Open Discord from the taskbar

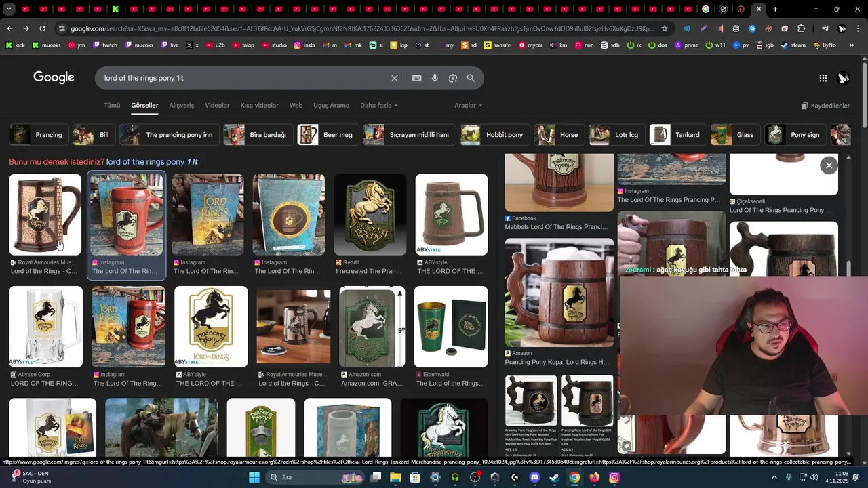534,477
